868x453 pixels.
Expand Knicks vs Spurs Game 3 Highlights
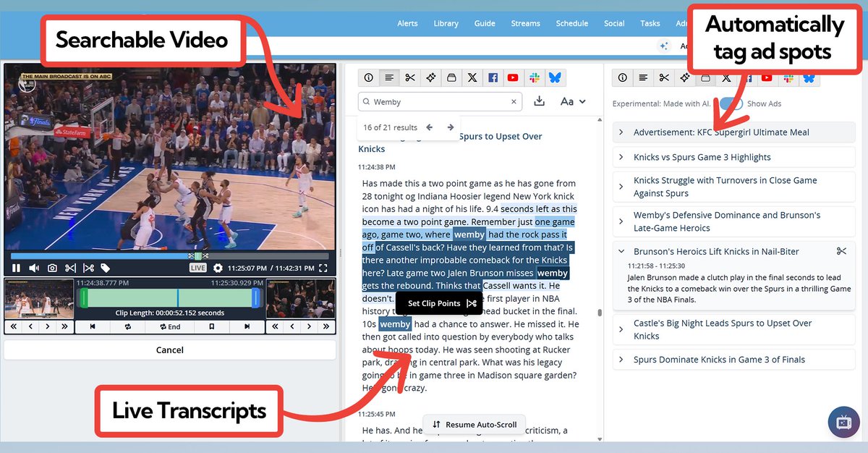[x=734, y=157]
